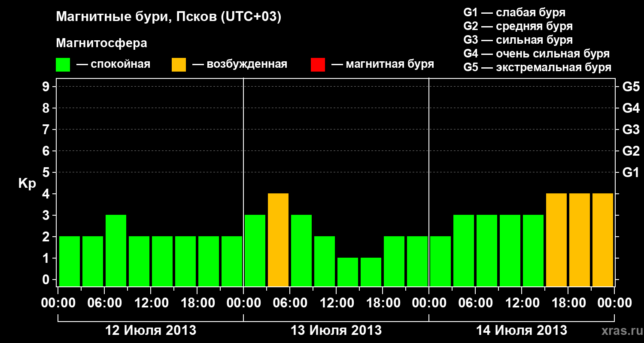Click the green 'спокойная' legend swatch
Screen dimensions: 644x343
(x=63, y=64)
